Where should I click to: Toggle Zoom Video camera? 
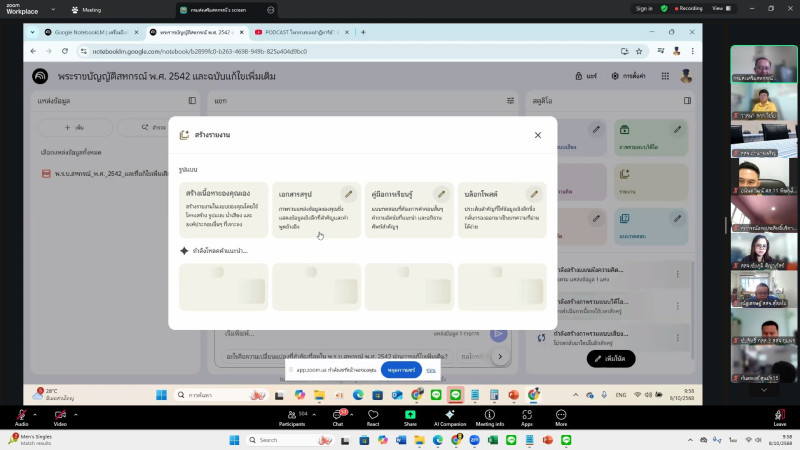coord(60,416)
